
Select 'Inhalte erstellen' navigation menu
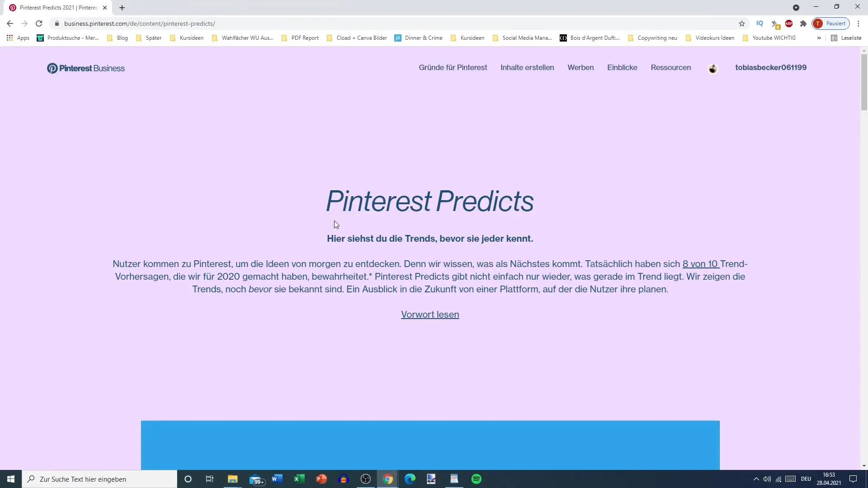(528, 67)
